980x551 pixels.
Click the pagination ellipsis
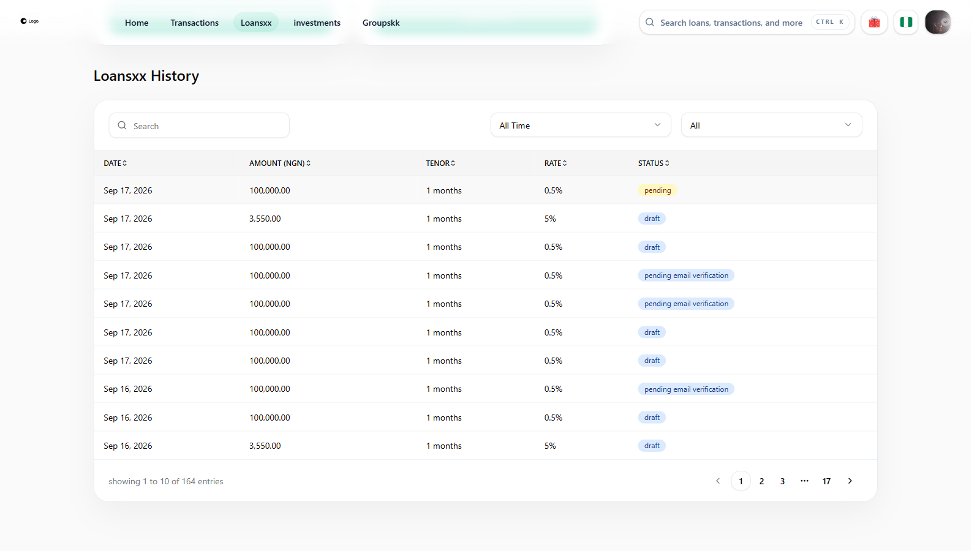pos(804,481)
